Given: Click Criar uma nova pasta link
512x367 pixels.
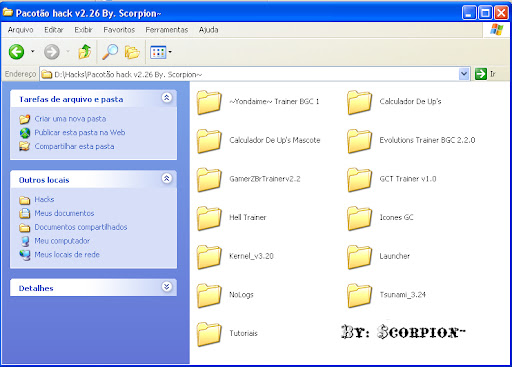Looking at the screenshot, I should point(70,119).
